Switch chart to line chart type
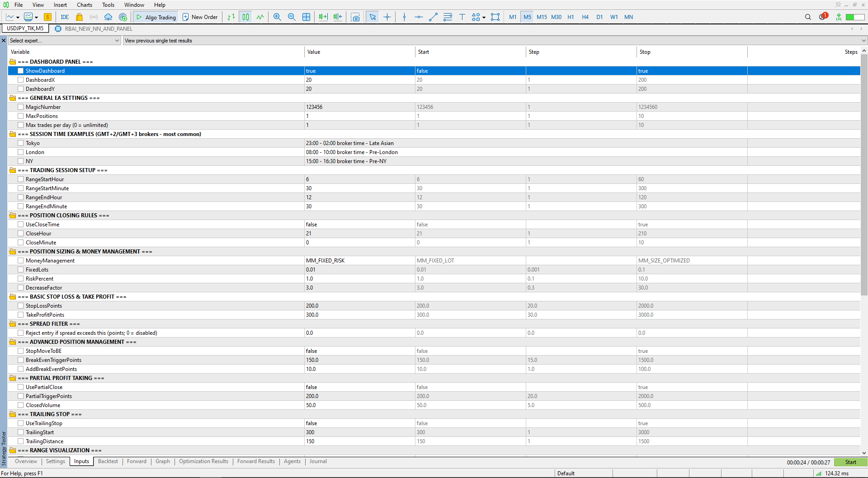Screen dimensions: 868x478 click(260, 17)
